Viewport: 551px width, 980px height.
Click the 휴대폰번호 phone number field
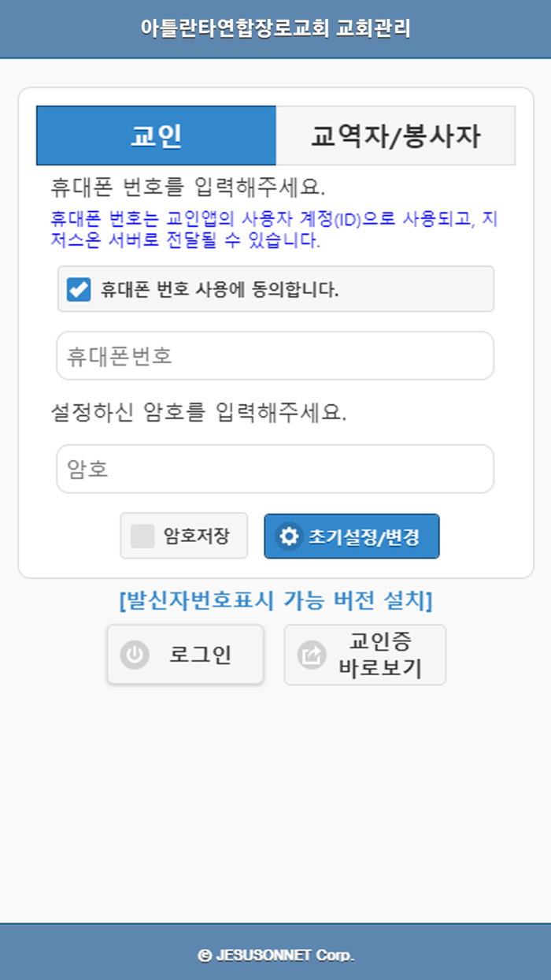pyautogui.click(x=275, y=355)
